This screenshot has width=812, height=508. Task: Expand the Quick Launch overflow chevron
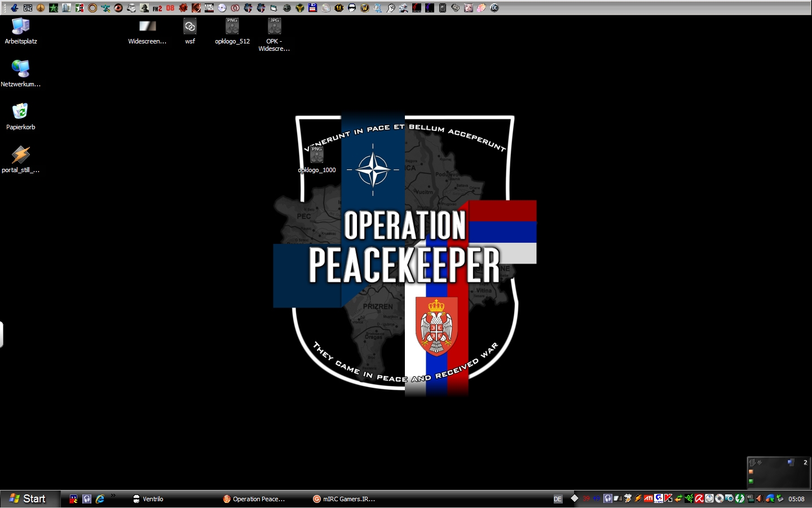113,496
